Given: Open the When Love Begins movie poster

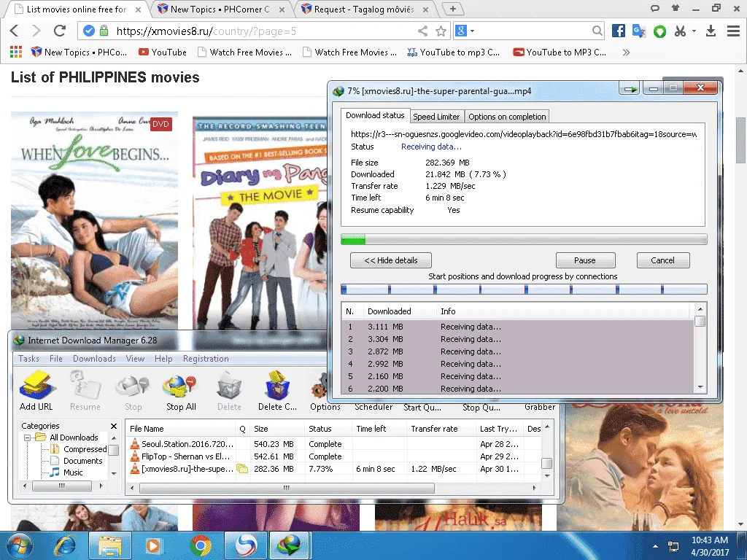Looking at the screenshot, I should tap(94, 220).
